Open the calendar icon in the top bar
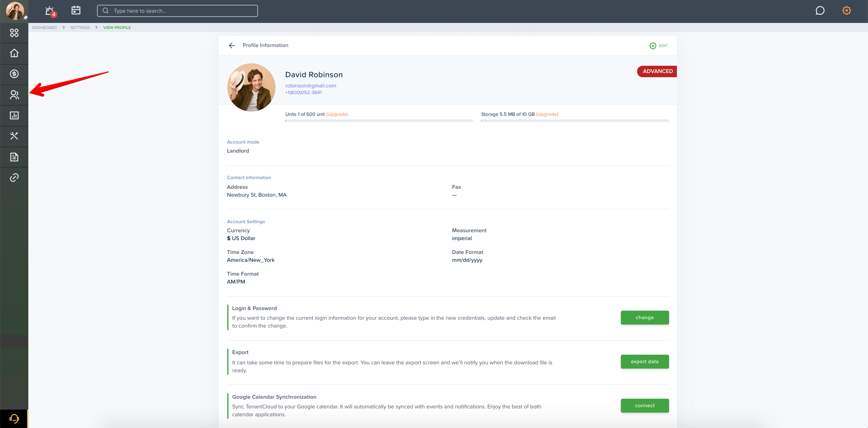This screenshot has width=868, height=428. pos(76,11)
